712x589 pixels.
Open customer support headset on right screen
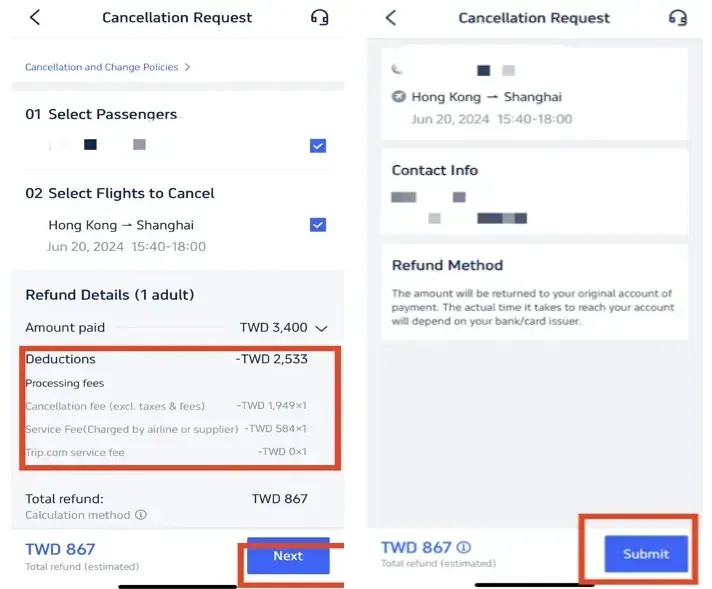click(678, 18)
